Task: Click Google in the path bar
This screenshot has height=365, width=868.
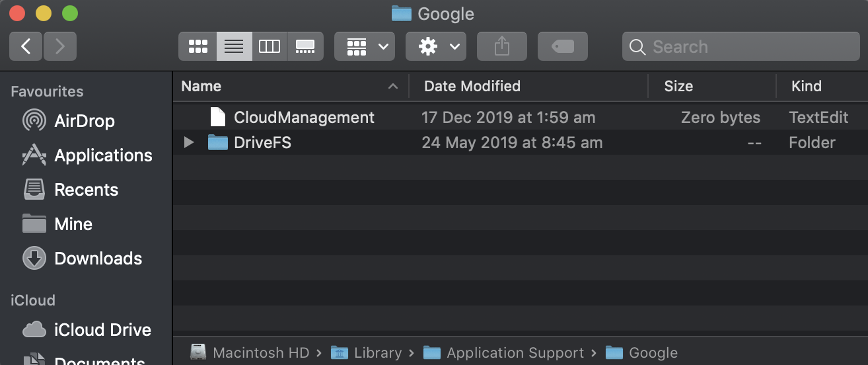Action: coord(653,353)
